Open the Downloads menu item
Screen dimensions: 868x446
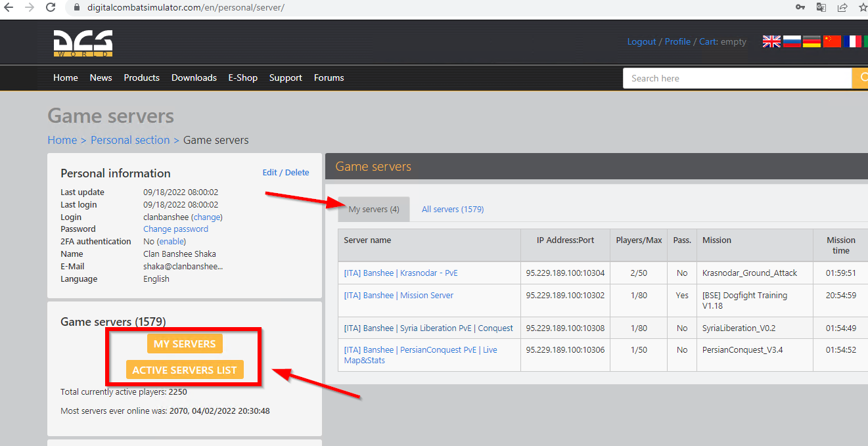click(194, 78)
